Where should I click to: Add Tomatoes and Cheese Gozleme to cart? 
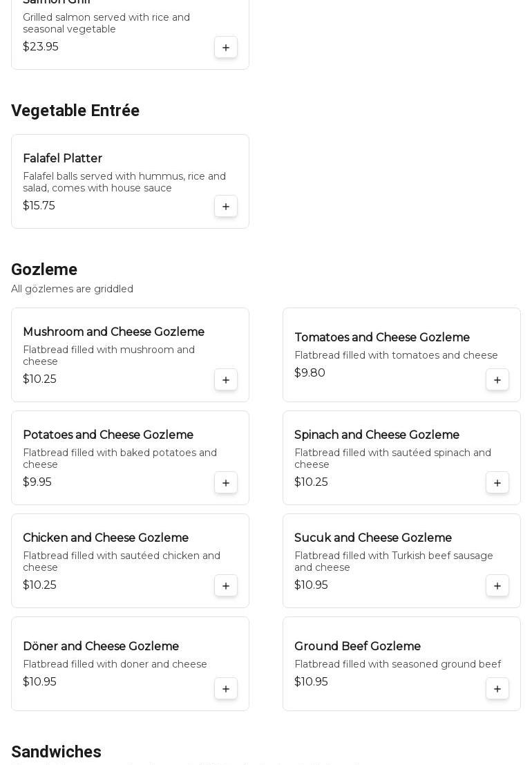[x=497, y=380]
